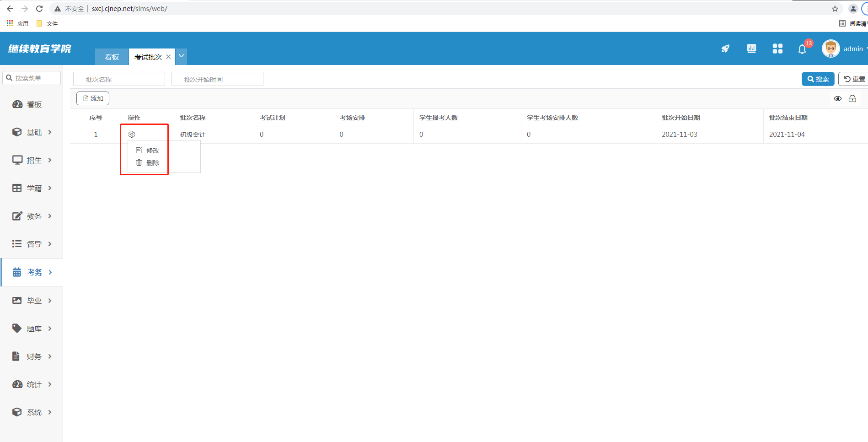
Task: Click the gear icon in row 1
Action: (132, 135)
